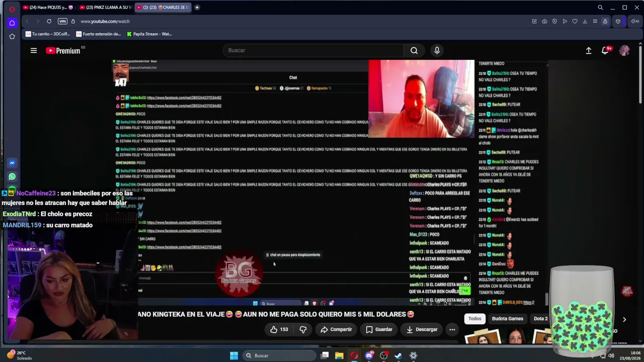Add page to bookmarks with heart icon
The width and height of the screenshot is (644, 362).
click(575, 21)
